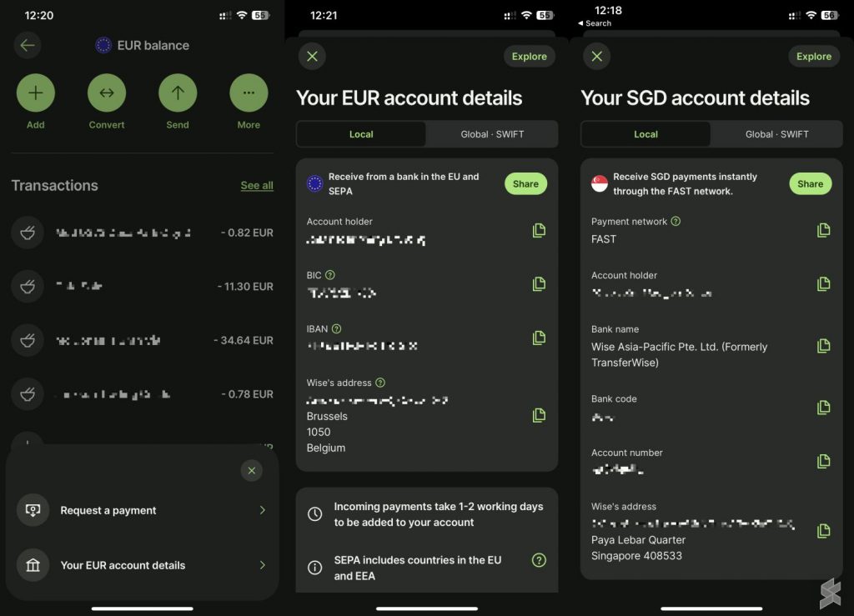Switch SGD details to Global · SWIFT
Screen dimensions: 854x616
point(776,134)
